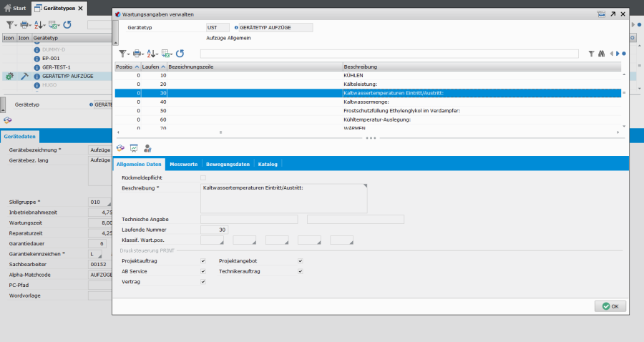
Task: Open the print icon in the Wartungsangaben toolbar
Action: pos(136,53)
